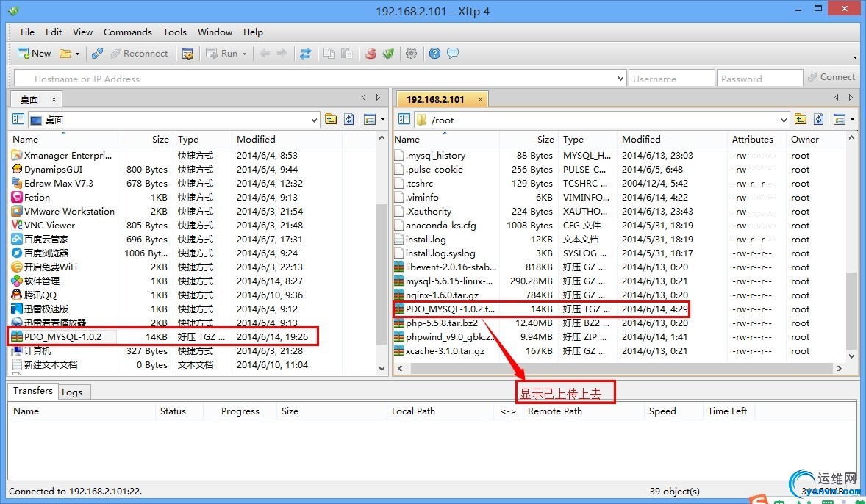Sort local files by Size column
Screen dimensions: 866x504
[146, 139]
